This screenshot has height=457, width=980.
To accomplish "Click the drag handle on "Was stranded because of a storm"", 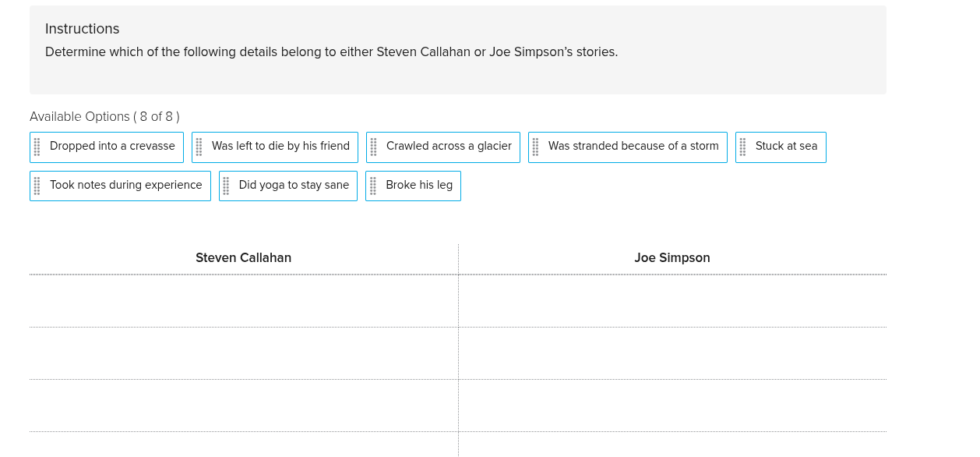I will [537, 147].
